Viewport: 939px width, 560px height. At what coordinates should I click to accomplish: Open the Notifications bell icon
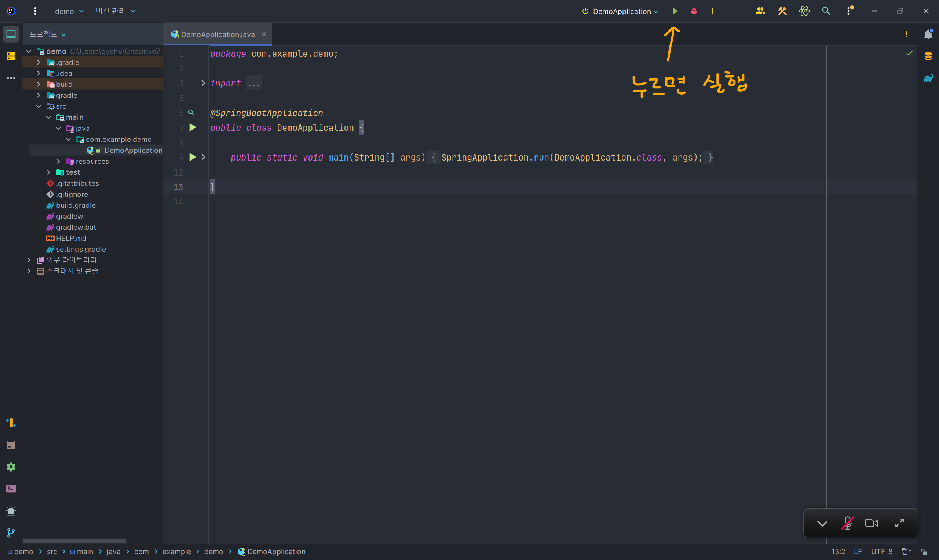click(x=928, y=34)
